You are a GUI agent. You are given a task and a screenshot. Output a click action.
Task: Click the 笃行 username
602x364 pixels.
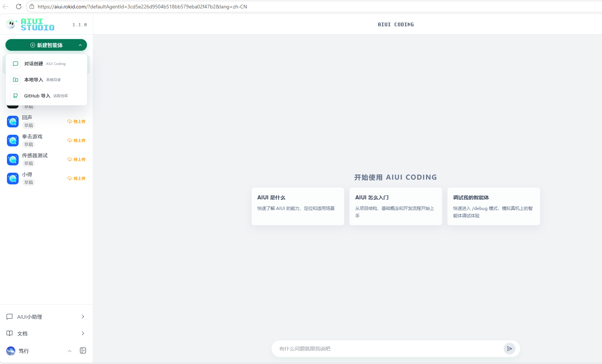click(24, 351)
